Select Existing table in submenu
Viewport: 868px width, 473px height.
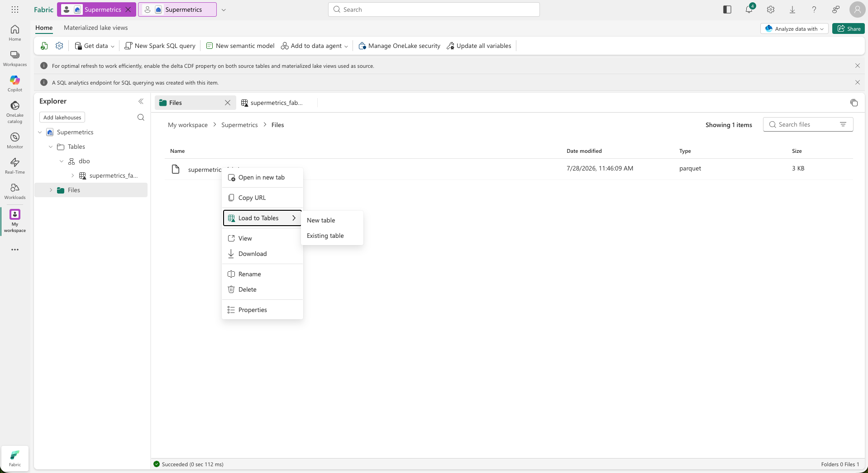(x=332, y=236)
